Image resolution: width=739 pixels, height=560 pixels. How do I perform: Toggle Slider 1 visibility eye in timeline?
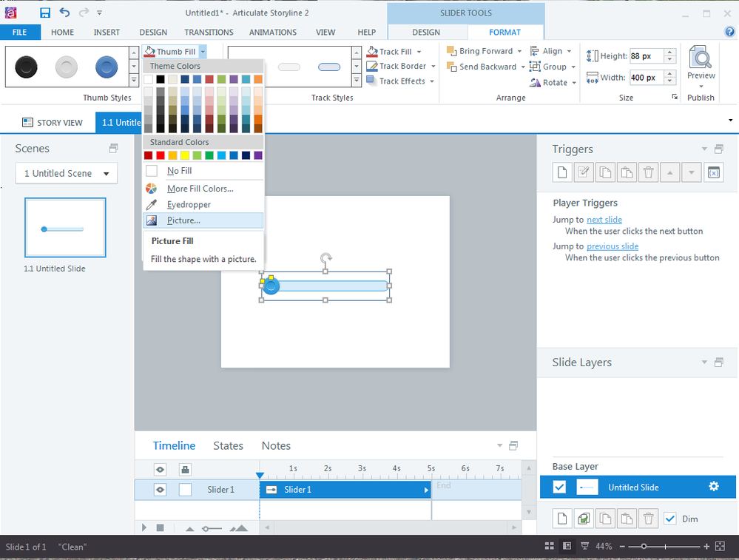(x=161, y=489)
